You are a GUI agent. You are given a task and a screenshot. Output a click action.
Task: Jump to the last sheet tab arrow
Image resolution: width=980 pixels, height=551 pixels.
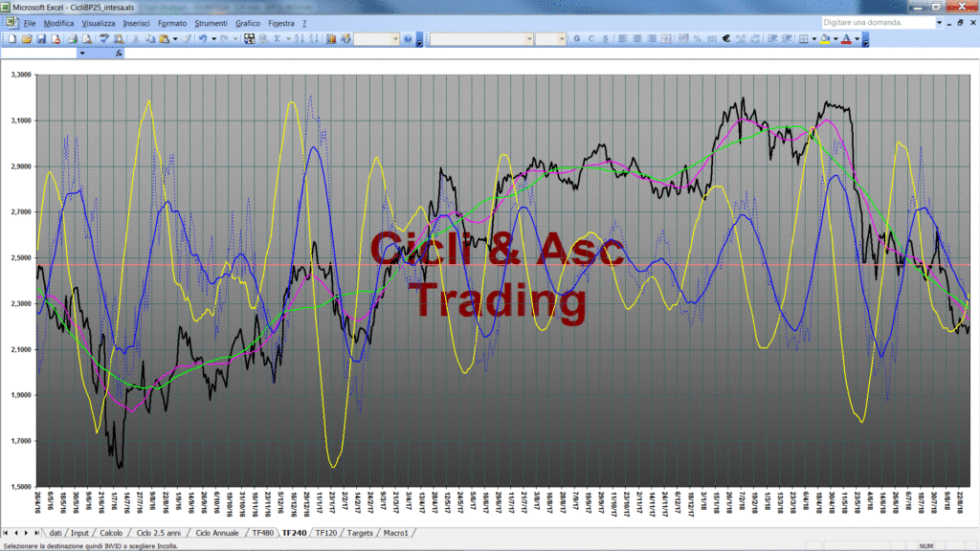(x=37, y=533)
